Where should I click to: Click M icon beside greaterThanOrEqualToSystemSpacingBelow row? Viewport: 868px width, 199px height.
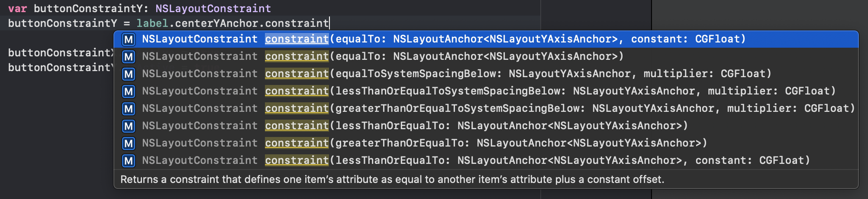(129, 109)
